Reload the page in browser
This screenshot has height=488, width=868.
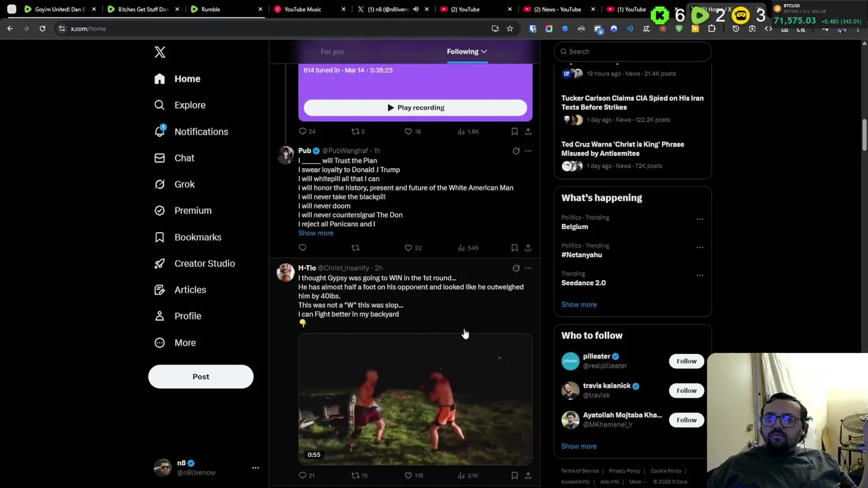[x=42, y=28]
